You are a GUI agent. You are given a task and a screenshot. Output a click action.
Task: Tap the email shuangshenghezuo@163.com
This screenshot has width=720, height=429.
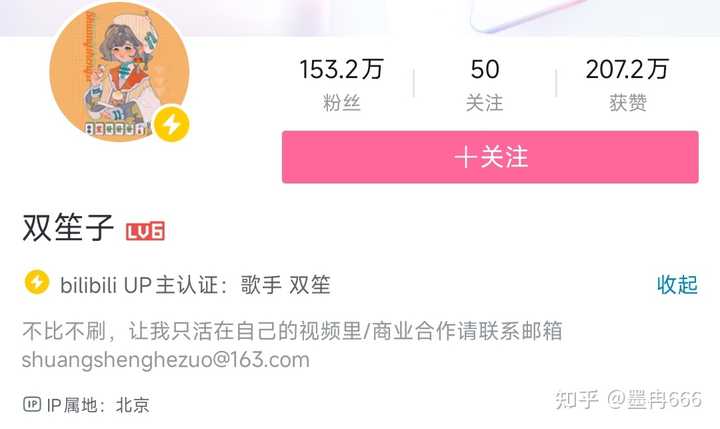click(166, 360)
